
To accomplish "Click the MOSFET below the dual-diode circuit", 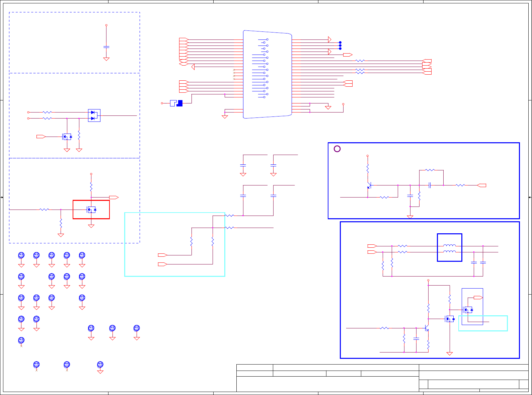I will 67,137.
